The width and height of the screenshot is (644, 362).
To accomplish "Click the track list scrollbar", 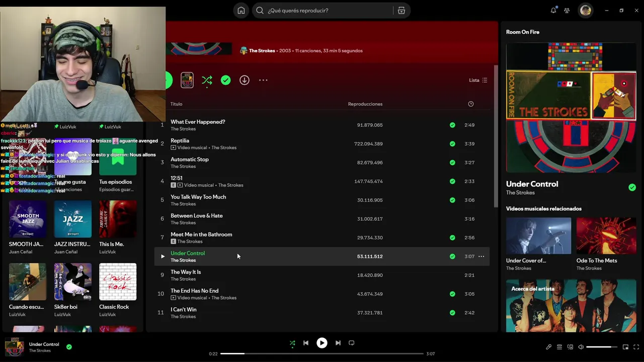I will tap(496, 136).
